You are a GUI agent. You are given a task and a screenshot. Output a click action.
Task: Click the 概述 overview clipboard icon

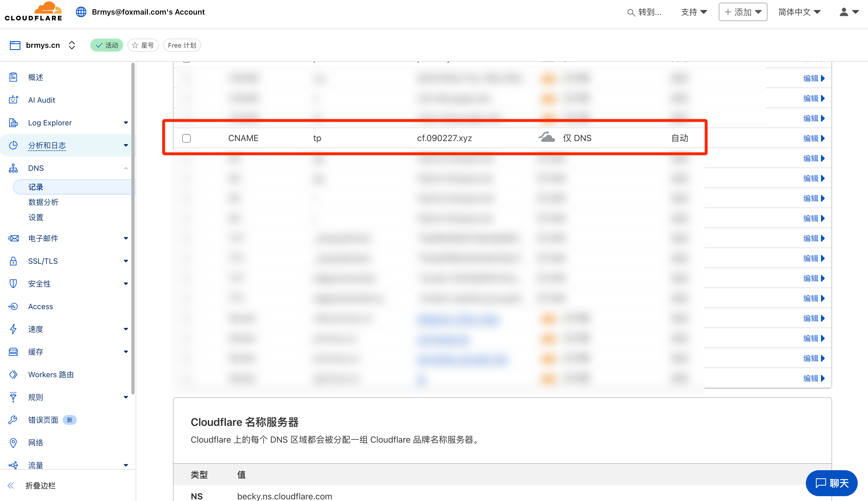(x=13, y=77)
